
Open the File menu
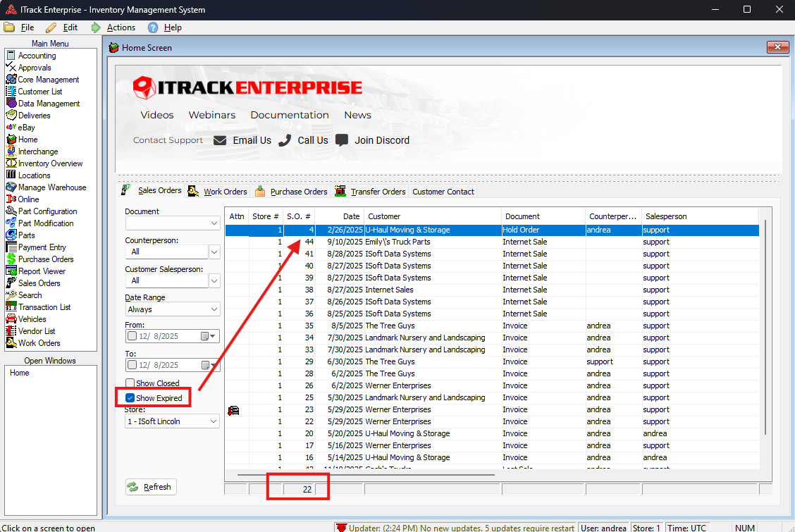click(27, 27)
